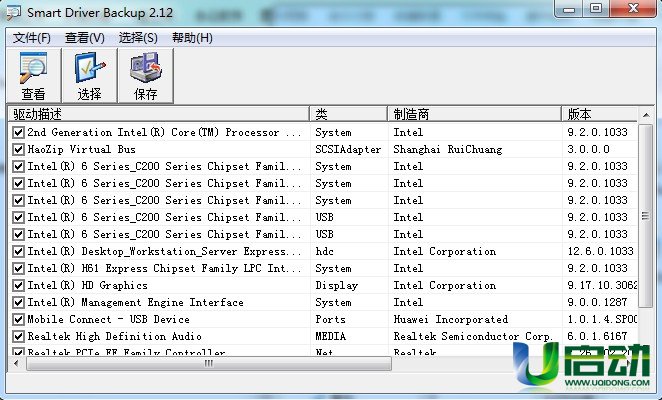Select the 'HaoZip Virtual Bus' row text

point(81,149)
